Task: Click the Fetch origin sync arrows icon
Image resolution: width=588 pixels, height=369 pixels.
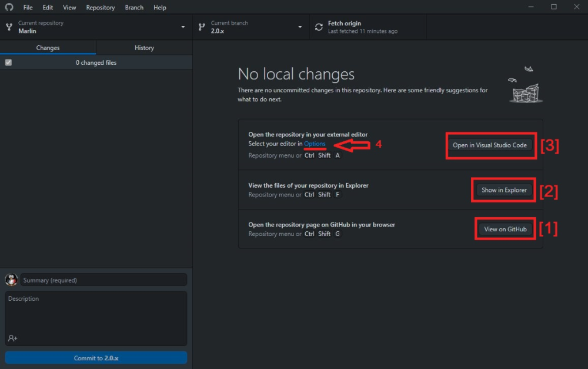Action: pyautogui.click(x=319, y=27)
